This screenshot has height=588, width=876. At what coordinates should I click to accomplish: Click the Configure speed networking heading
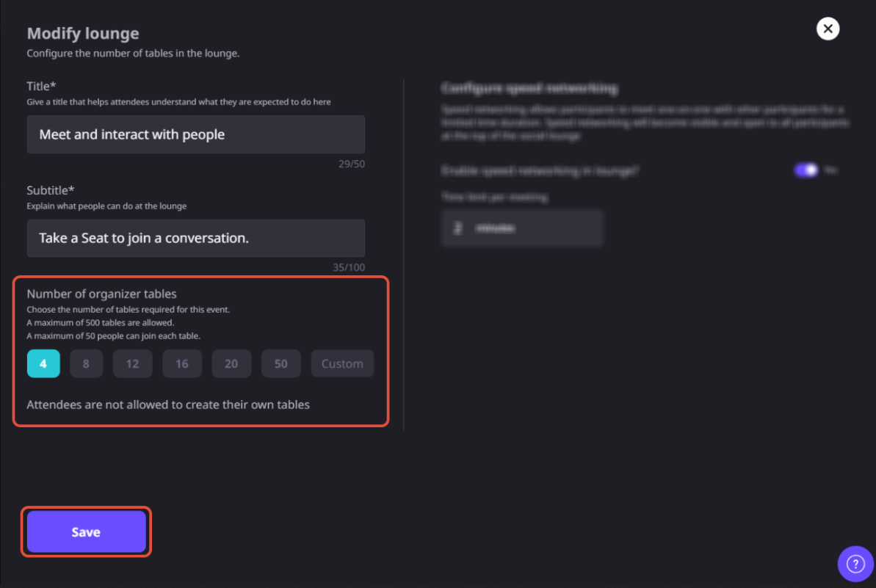point(529,87)
